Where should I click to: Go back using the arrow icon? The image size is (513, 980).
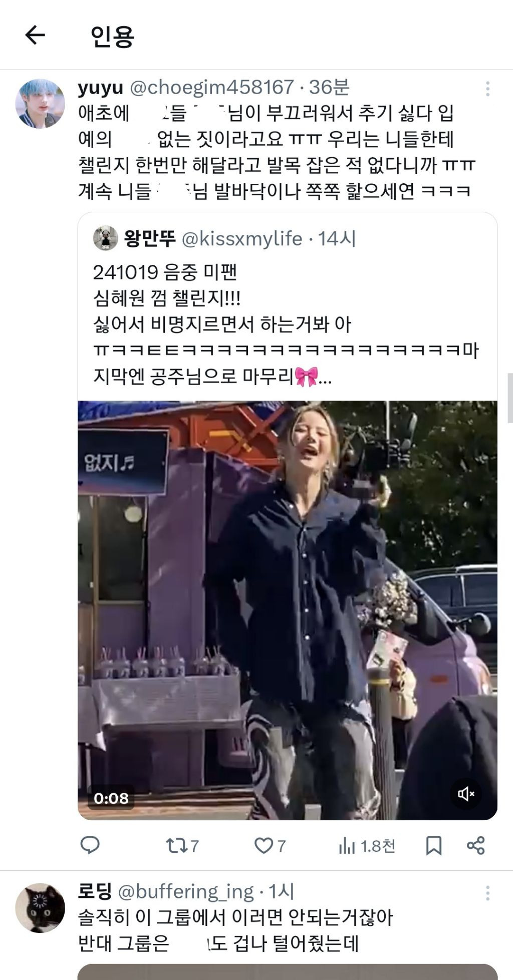35,36
